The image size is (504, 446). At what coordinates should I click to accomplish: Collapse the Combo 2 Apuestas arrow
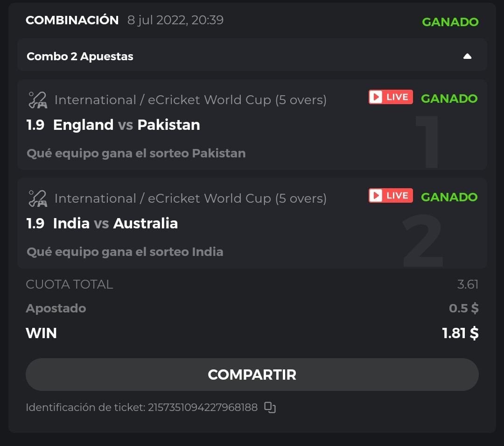(x=467, y=57)
